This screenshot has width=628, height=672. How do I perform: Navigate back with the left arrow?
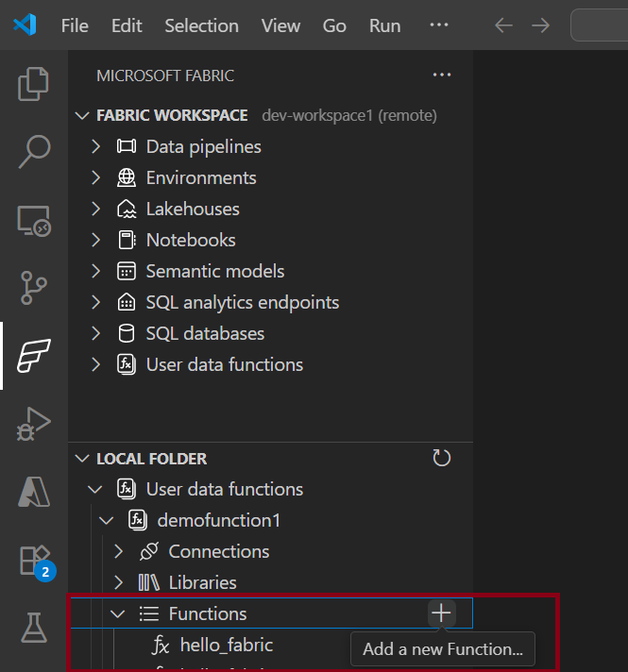pos(503,25)
